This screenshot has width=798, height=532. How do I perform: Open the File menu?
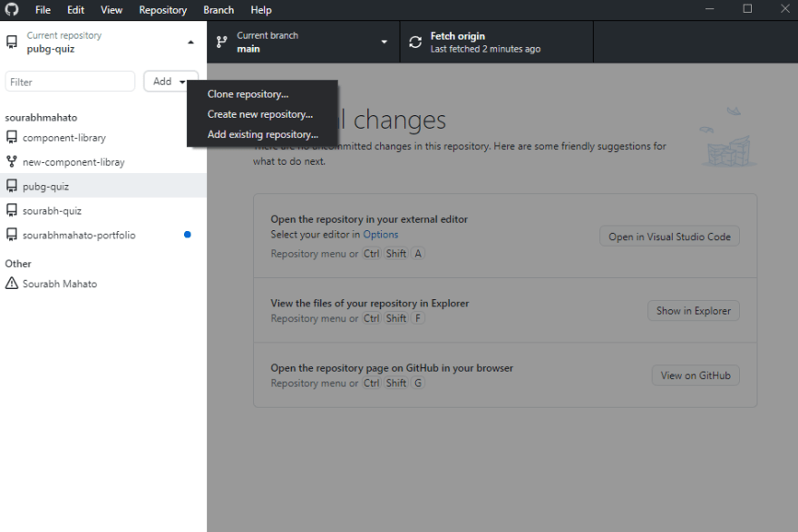click(x=43, y=10)
